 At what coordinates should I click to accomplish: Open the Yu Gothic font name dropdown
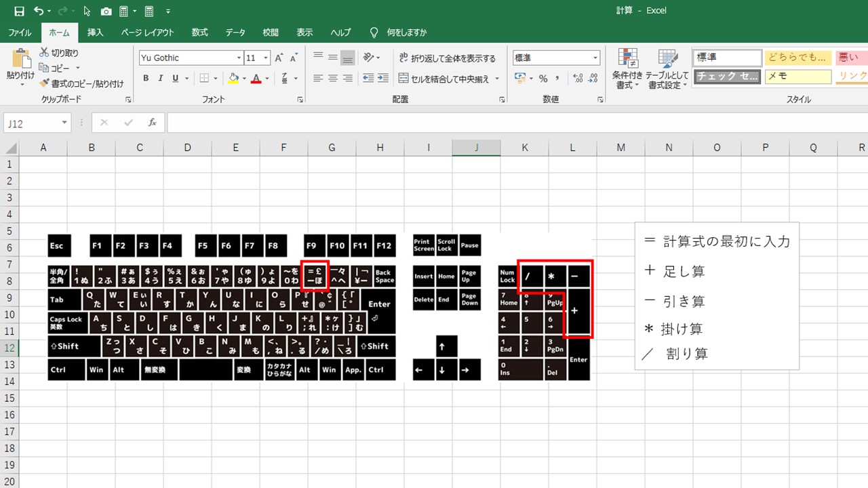[x=239, y=58]
